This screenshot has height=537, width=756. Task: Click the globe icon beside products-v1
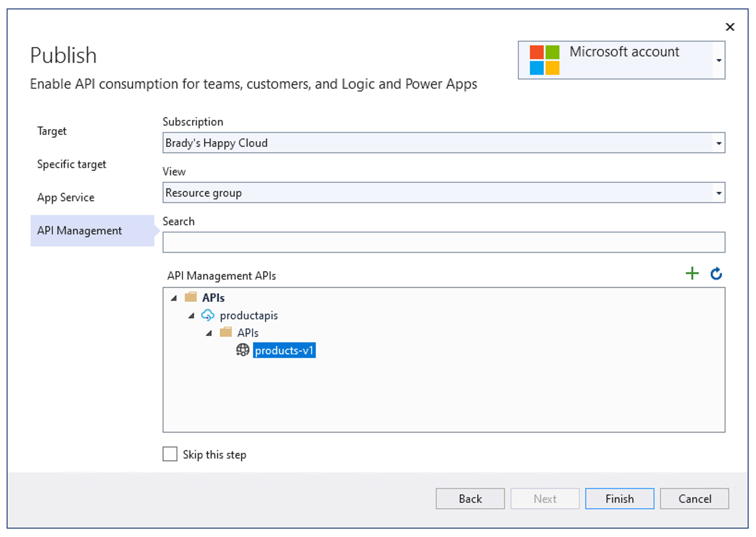242,350
